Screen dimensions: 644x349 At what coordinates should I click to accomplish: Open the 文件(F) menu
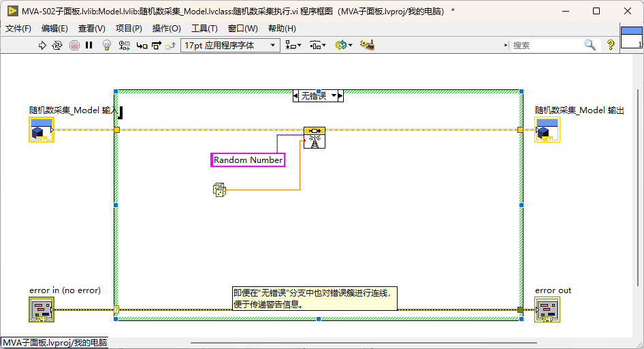18,29
